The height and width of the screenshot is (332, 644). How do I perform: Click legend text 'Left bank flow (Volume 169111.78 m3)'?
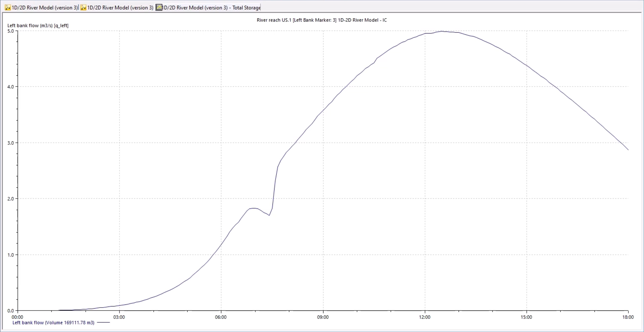pos(54,322)
